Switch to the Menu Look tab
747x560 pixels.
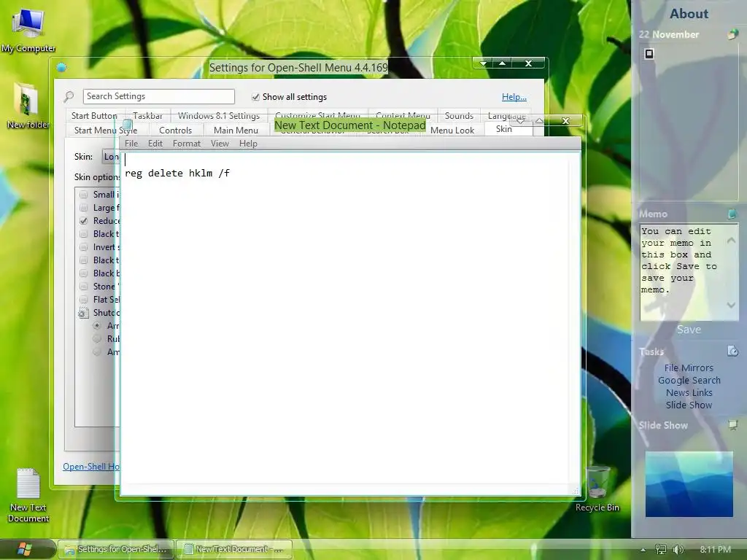click(x=452, y=131)
